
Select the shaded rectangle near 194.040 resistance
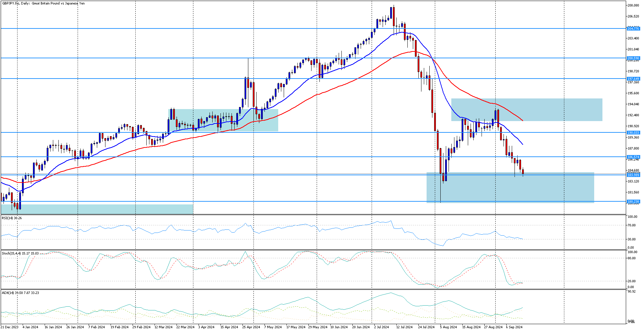(x=527, y=110)
